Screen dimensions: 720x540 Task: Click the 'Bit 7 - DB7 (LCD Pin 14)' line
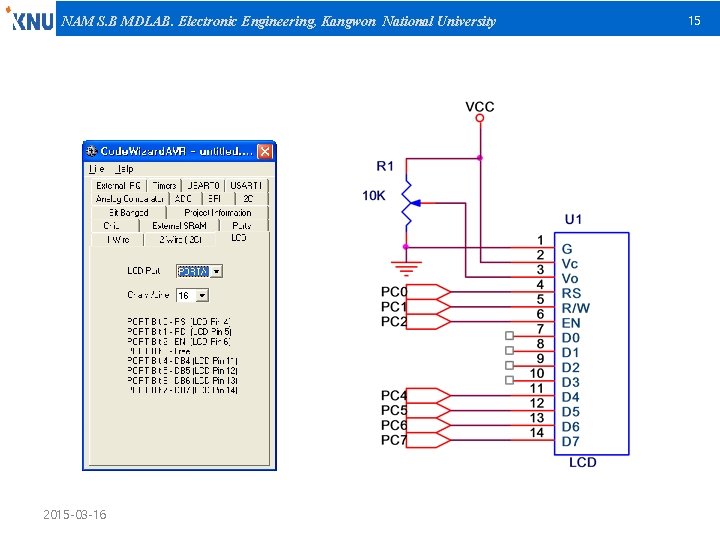point(183,390)
